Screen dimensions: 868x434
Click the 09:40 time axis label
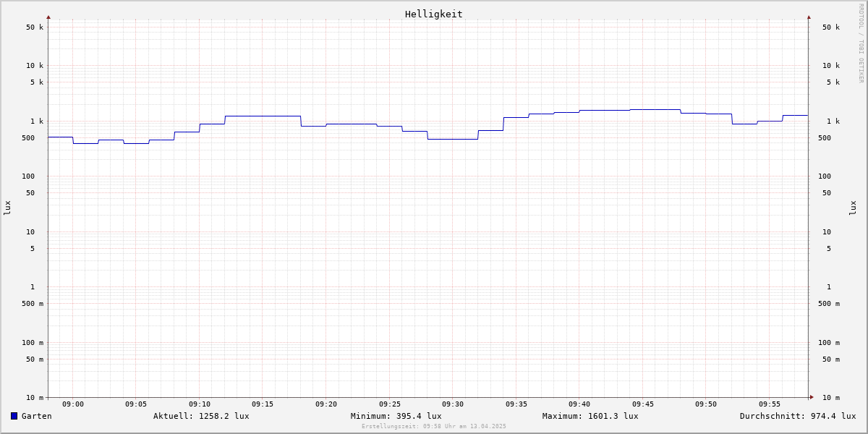coord(579,404)
